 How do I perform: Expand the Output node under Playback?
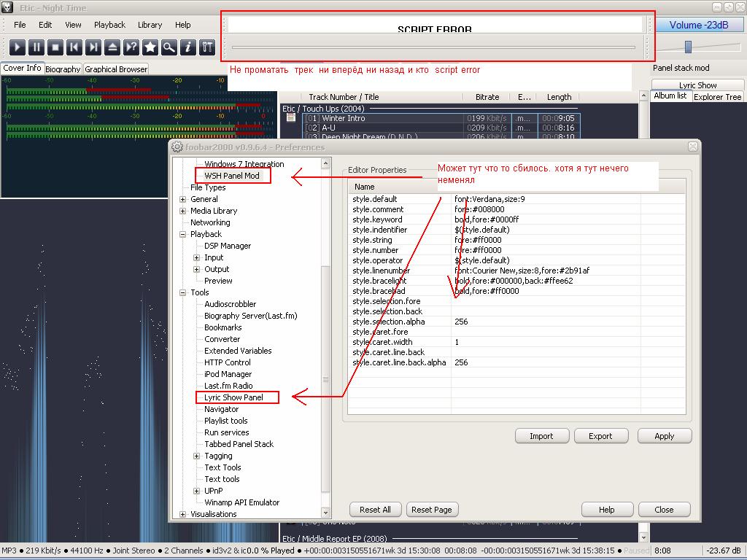[197, 269]
